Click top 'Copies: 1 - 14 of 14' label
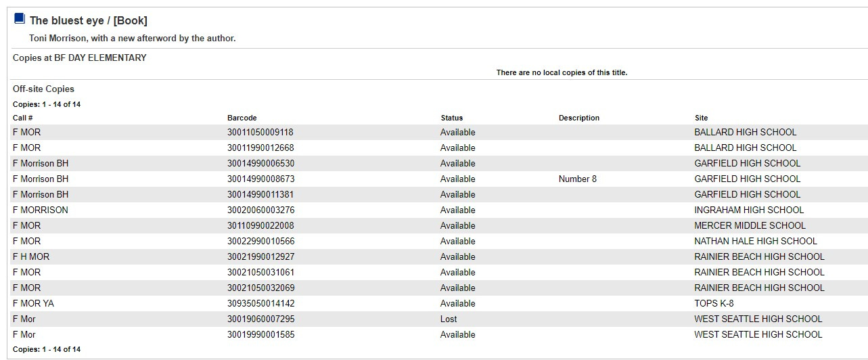The image size is (868, 360). tap(47, 105)
